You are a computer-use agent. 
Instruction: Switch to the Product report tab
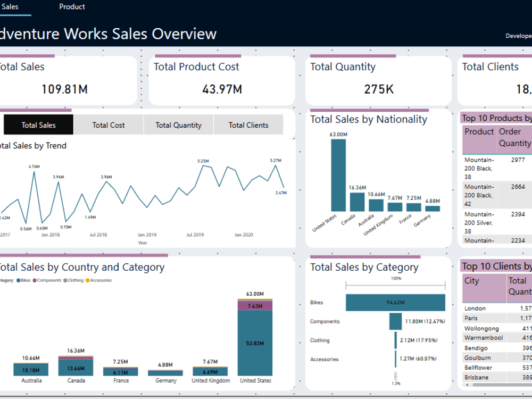[x=71, y=6]
